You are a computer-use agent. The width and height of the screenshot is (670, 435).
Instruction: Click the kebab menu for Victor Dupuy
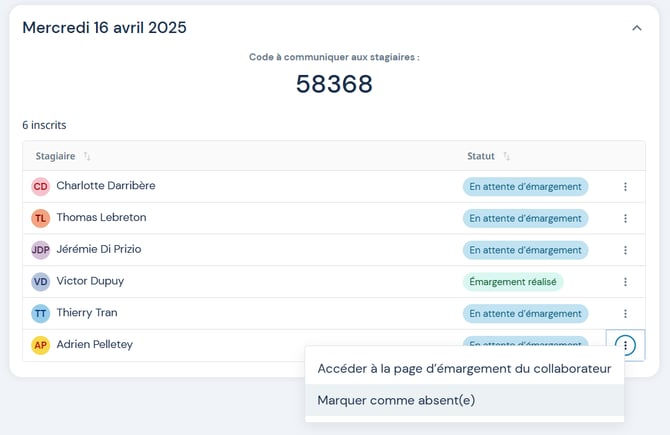(625, 282)
